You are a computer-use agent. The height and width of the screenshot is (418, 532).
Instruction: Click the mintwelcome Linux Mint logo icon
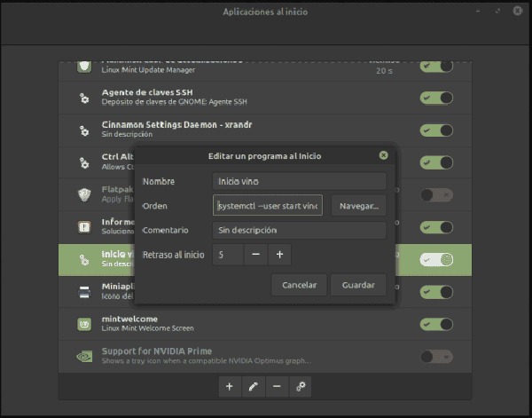pyautogui.click(x=84, y=324)
